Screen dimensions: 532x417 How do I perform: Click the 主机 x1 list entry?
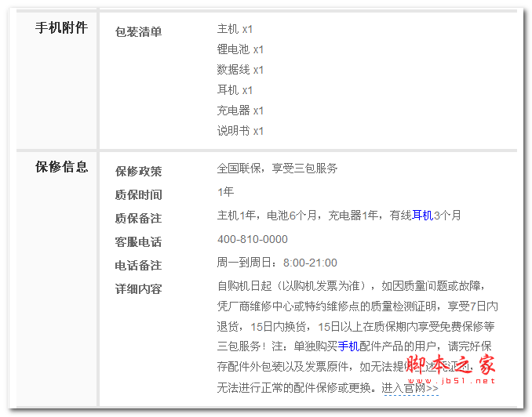click(x=235, y=29)
